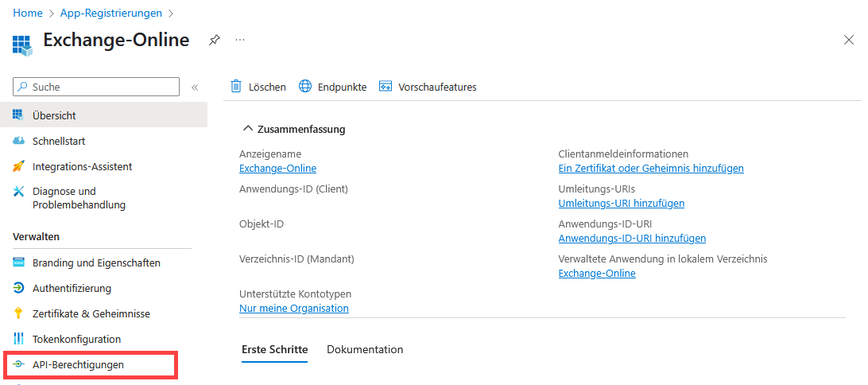Viewport: 868px width, 385px height.
Task: Open Branding und Eigenschaften
Action: pyautogui.click(x=96, y=262)
